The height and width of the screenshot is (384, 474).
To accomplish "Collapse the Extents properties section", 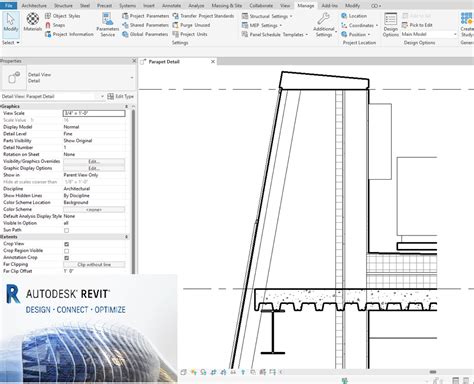I will pos(126,237).
